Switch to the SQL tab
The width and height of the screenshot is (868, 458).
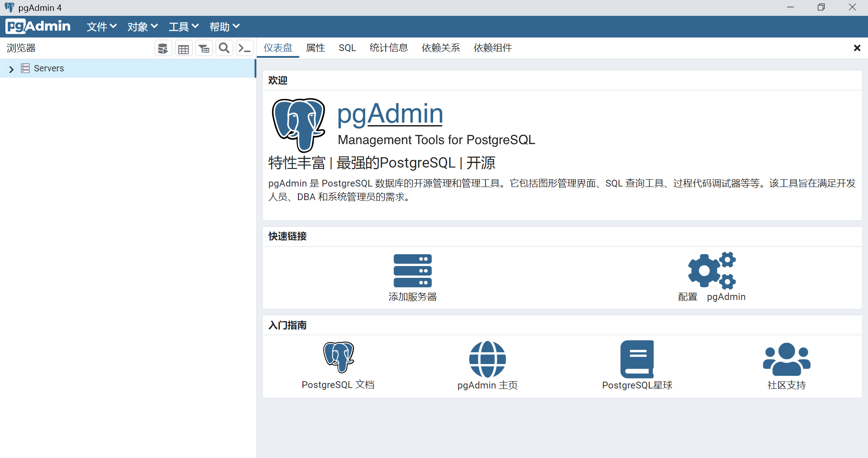pos(347,48)
